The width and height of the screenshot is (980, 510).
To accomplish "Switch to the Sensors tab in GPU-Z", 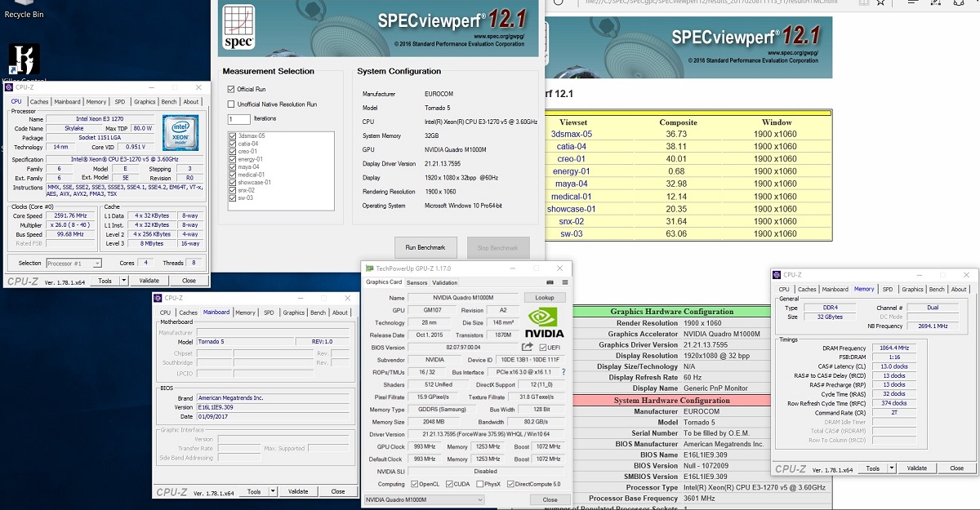I will 416,282.
